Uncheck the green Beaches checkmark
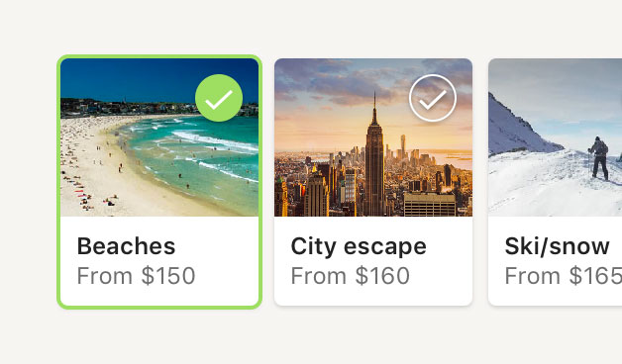 [x=219, y=98]
